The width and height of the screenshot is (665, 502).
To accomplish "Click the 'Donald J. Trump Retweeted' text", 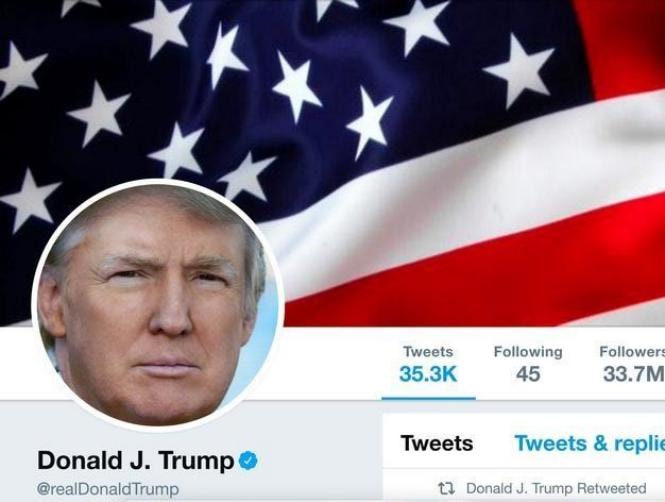I will [556, 488].
